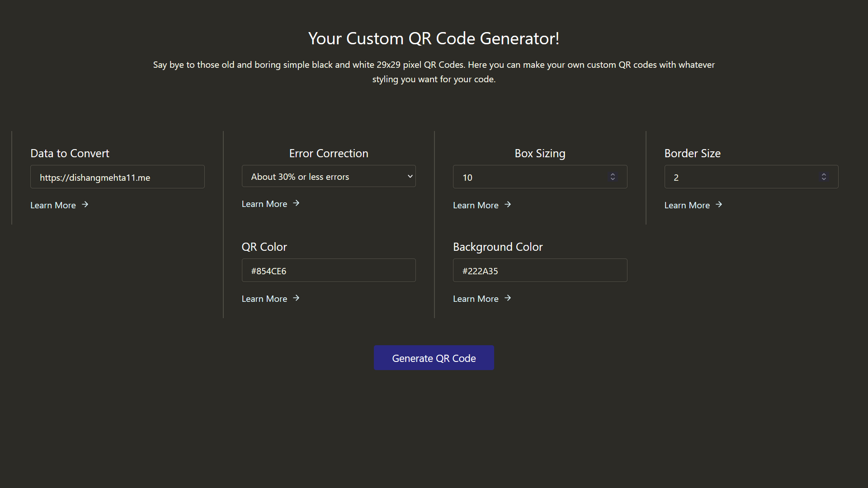Follow Learn More link under Error Correction

264,204
